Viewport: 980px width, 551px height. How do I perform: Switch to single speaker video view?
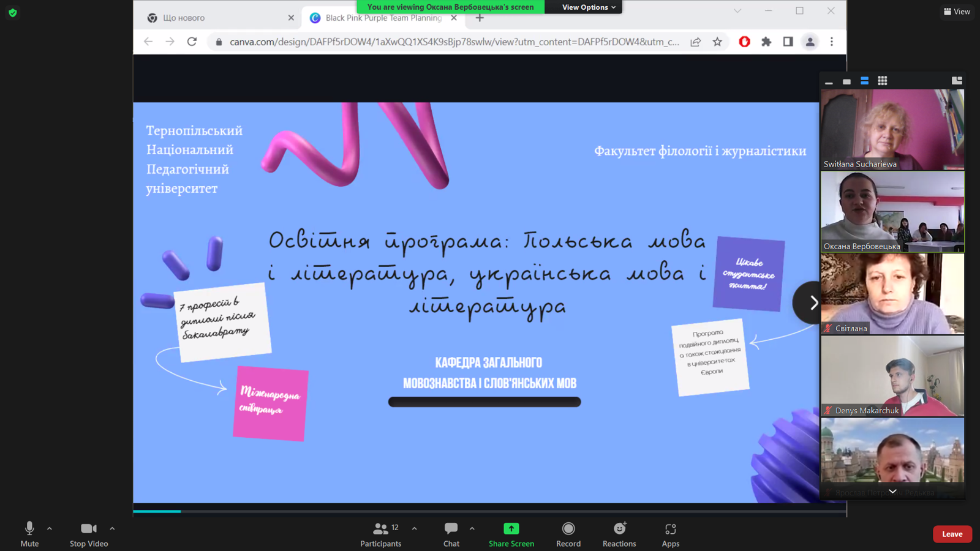coord(847,80)
